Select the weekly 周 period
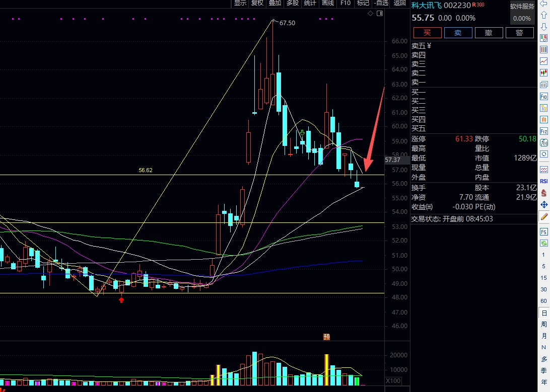Viewport: 550px width, 392px height. click(x=544, y=325)
